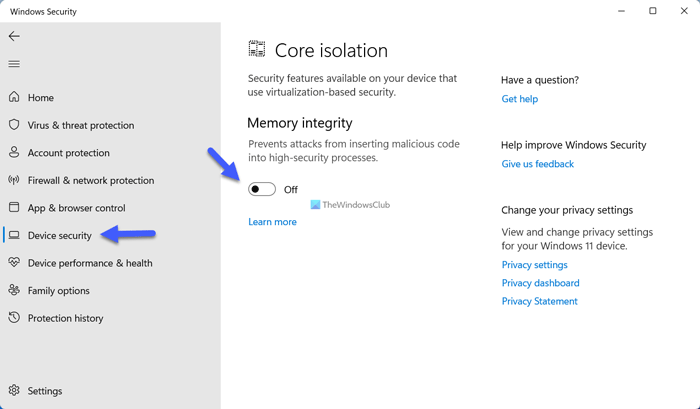Viewport: 700px width, 409px height.
Task: Open Give us feedback link
Action: [537, 164]
